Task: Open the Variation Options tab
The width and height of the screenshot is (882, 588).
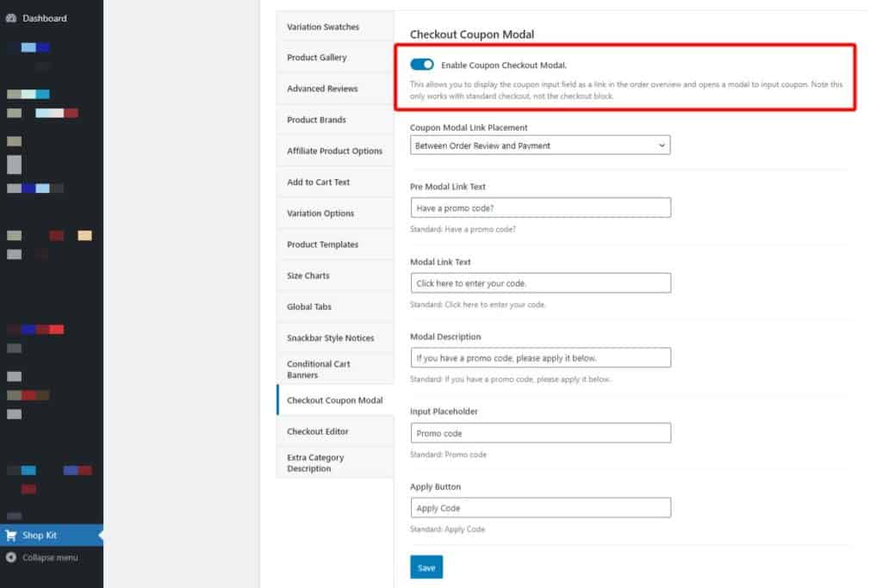Action: point(320,213)
